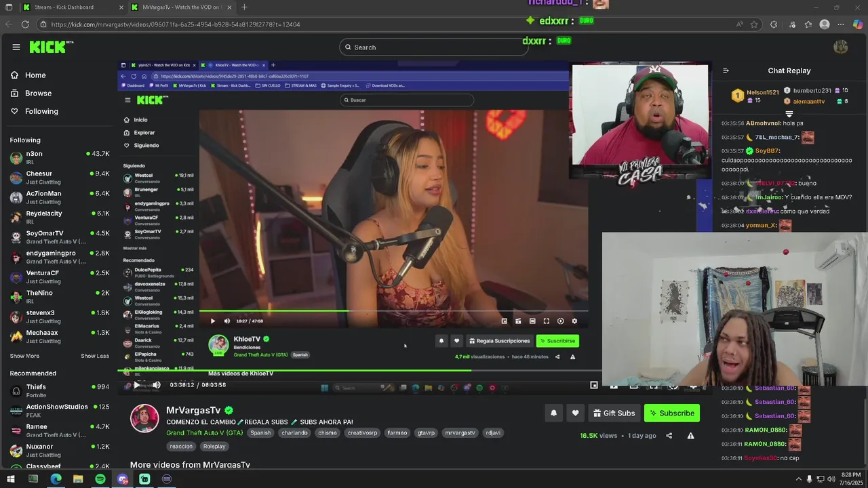Image resolution: width=868 pixels, height=488 pixels.
Task: Open SoyOmarTV channel in sidebar
Action: 60,237
